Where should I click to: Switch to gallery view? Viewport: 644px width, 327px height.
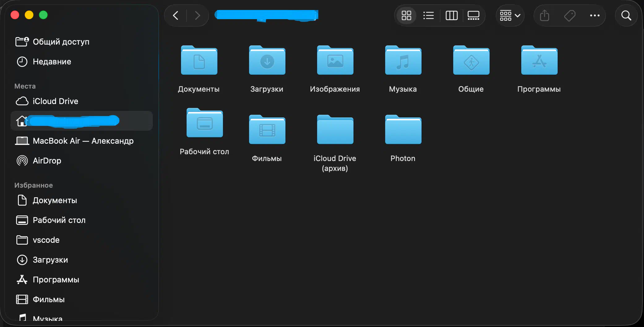pyautogui.click(x=473, y=15)
